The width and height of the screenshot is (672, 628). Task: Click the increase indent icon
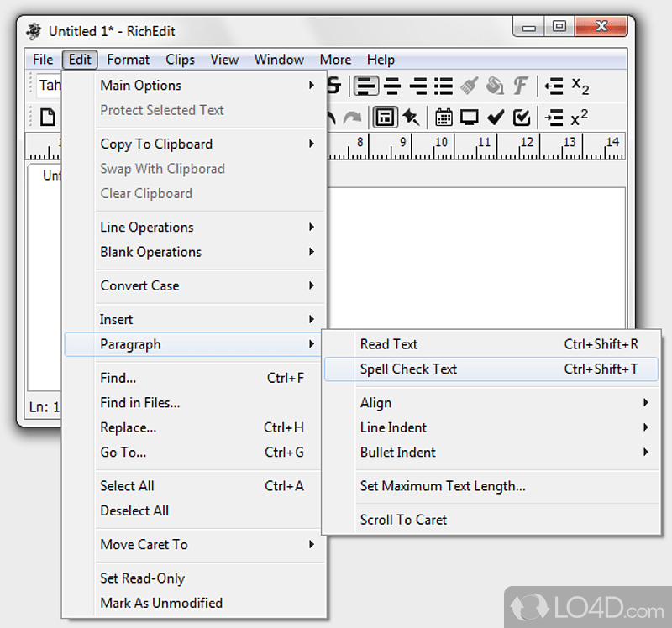[554, 118]
